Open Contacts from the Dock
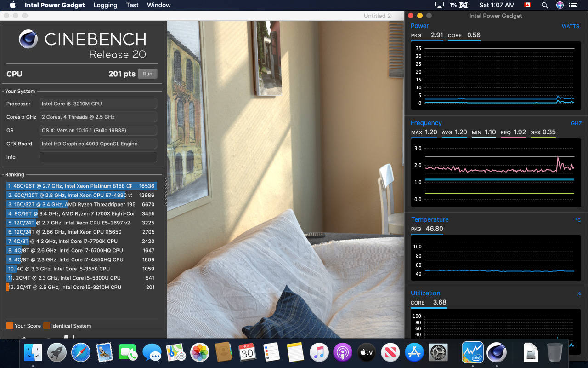 pos(224,353)
